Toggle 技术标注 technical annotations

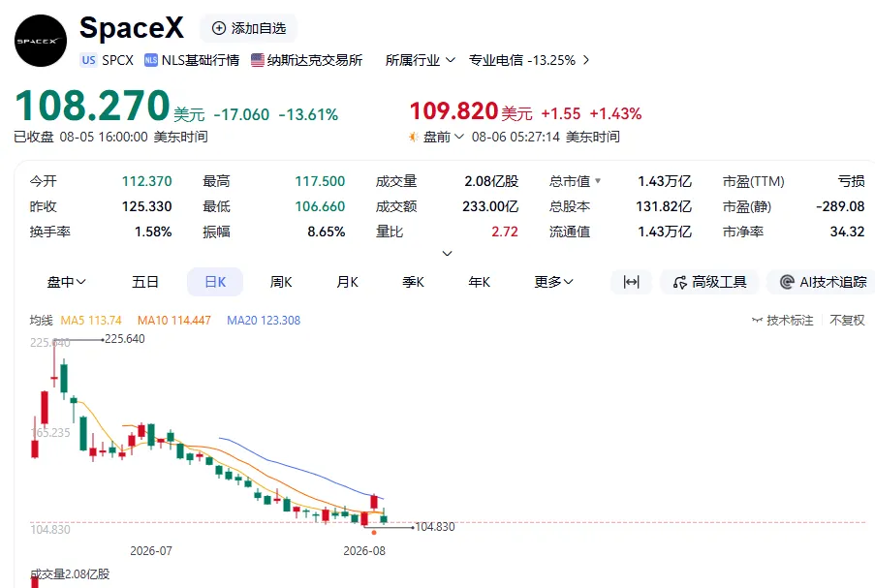click(x=783, y=321)
